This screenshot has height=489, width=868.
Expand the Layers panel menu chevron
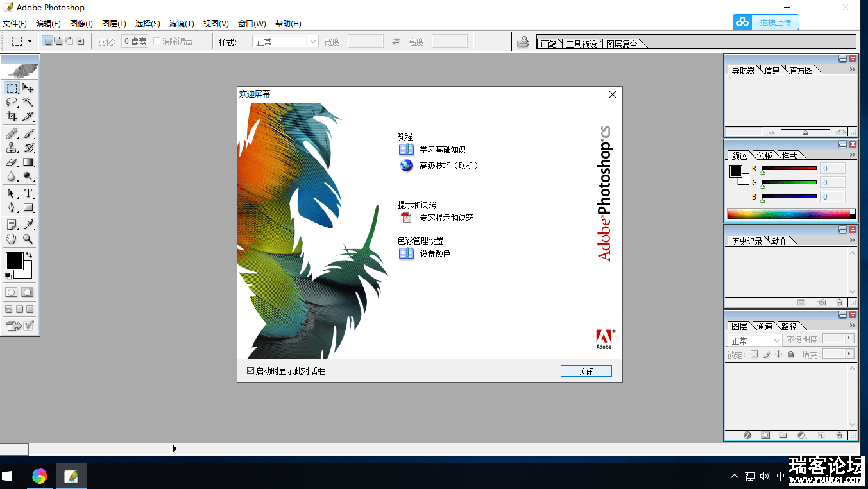point(853,325)
